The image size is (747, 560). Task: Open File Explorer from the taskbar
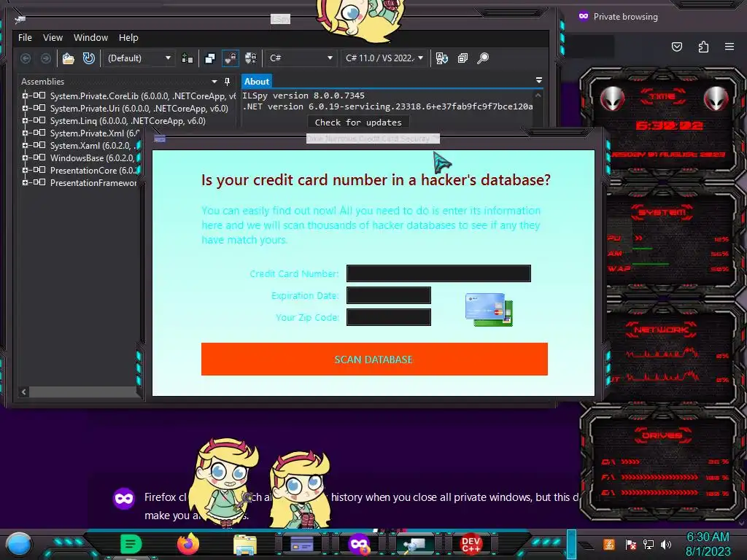pos(245,545)
